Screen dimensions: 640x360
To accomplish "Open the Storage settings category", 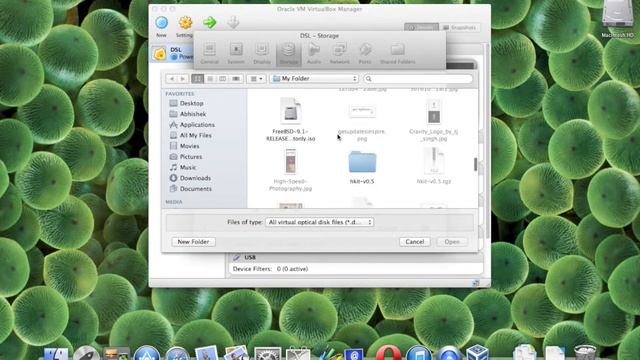I will [289, 53].
